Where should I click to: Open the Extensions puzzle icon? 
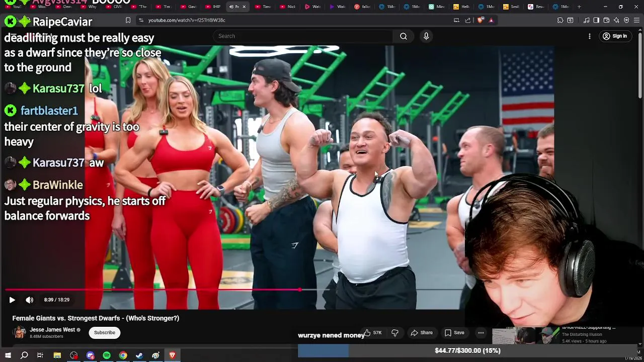tap(560, 20)
